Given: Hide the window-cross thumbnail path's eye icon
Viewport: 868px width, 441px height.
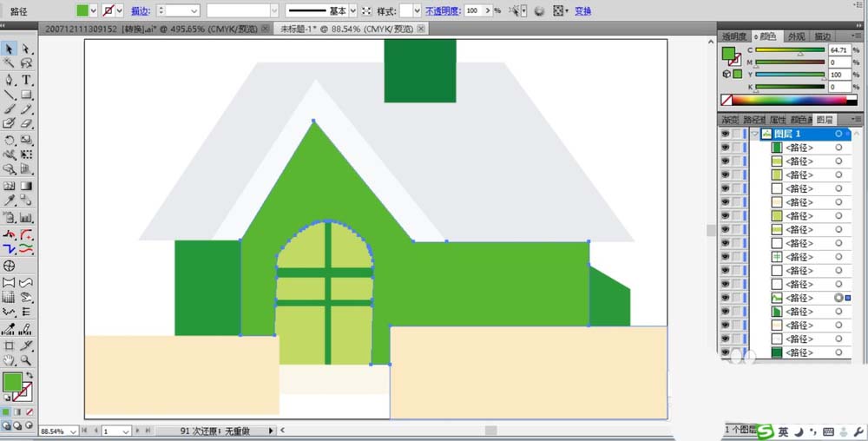Looking at the screenshot, I should (x=725, y=257).
